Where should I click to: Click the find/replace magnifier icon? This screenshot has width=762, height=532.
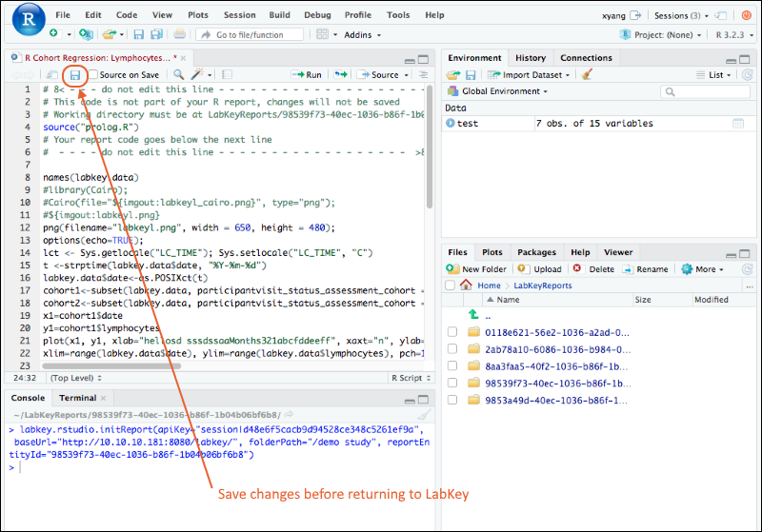pyautogui.click(x=179, y=74)
